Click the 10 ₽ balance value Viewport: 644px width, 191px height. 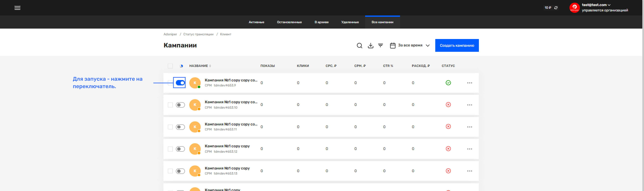[548, 8]
